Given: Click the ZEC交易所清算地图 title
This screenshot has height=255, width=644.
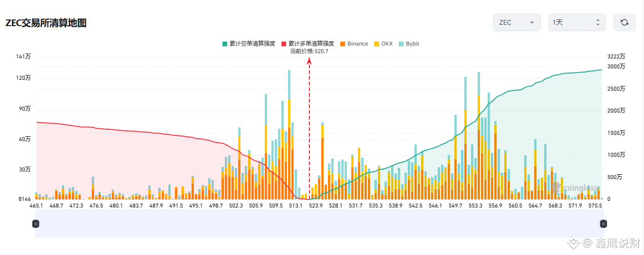Looking at the screenshot, I should (x=46, y=23).
